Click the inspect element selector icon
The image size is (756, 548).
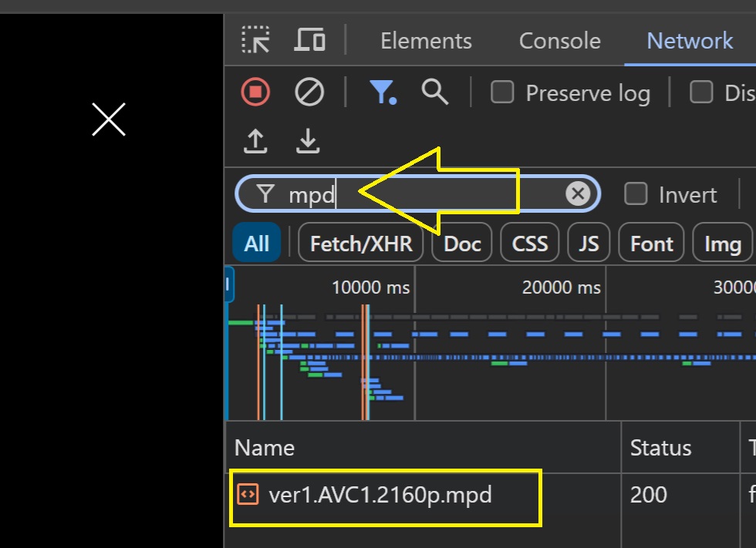pos(256,40)
